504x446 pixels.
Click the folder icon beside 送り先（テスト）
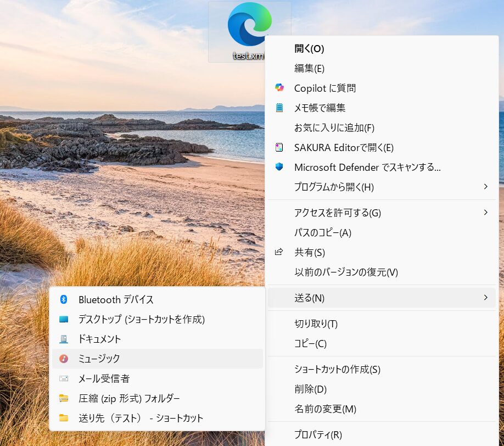64,417
